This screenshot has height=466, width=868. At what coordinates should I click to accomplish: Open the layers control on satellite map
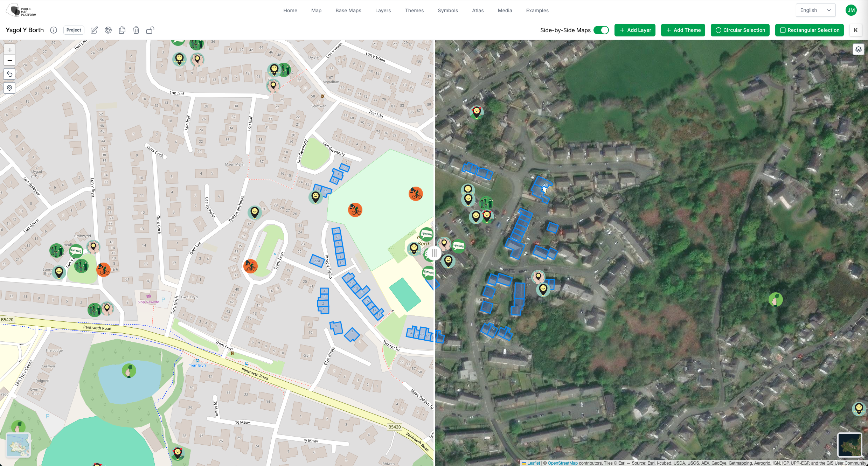[x=858, y=49]
